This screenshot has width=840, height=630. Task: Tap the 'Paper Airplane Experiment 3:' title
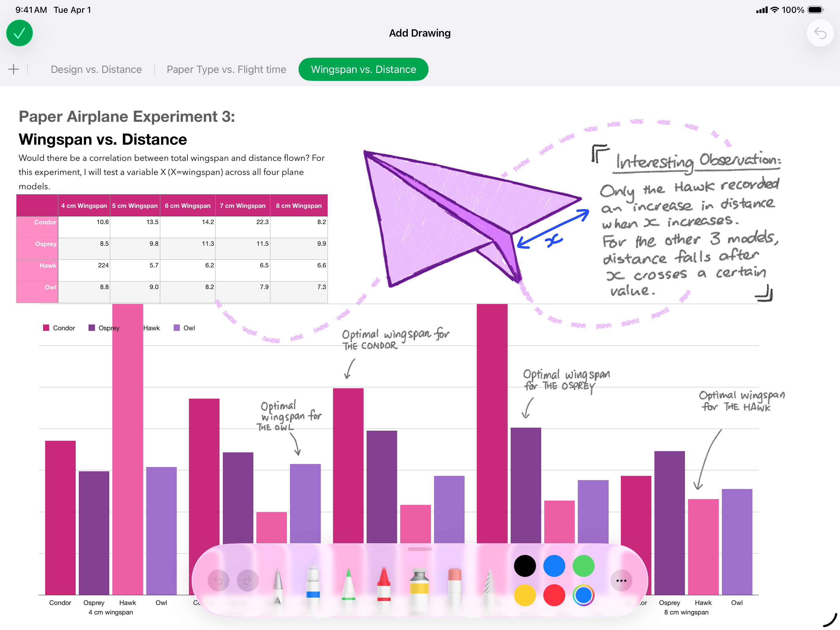click(x=127, y=117)
